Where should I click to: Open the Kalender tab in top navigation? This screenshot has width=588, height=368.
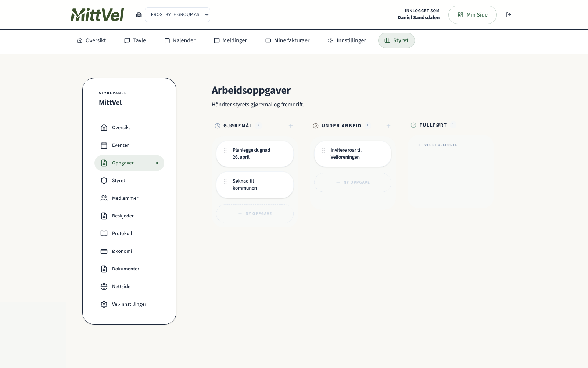click(180, 40)
